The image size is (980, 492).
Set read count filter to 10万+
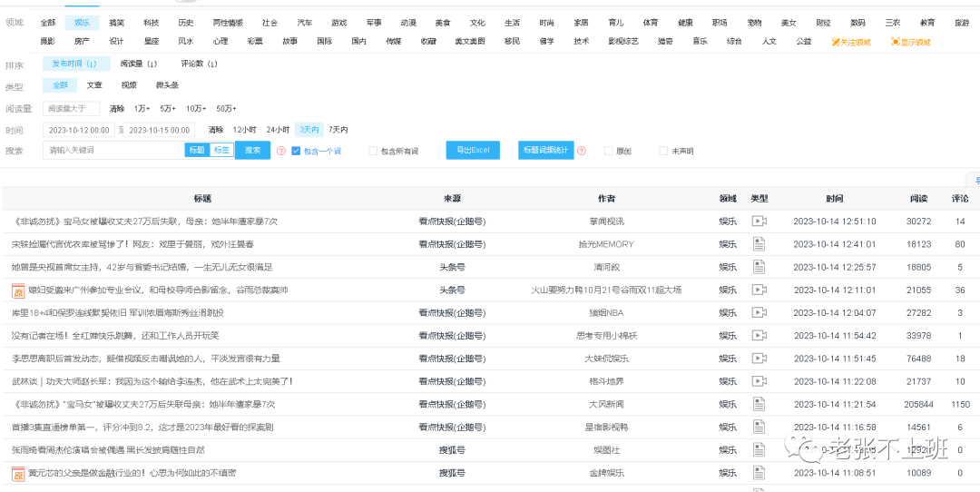click(x=196, y=109)
